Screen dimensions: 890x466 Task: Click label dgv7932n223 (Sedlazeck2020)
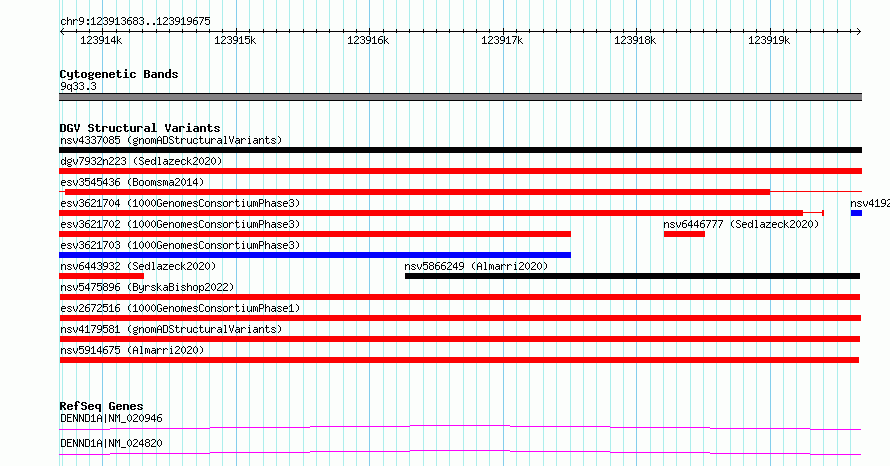pos(141,161)
